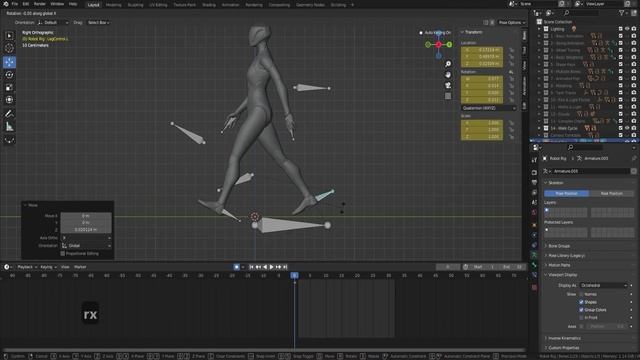Activate the Scale tool

tap(9, 87)
